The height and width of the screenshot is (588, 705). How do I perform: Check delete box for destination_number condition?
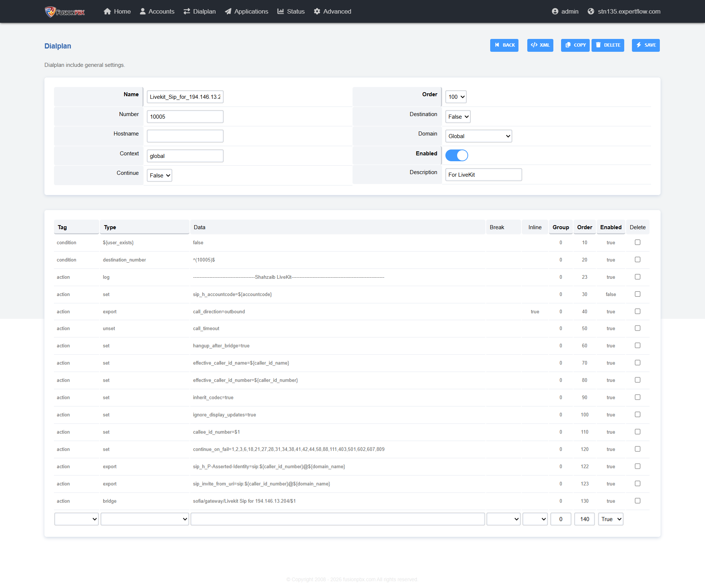point(638,260)
